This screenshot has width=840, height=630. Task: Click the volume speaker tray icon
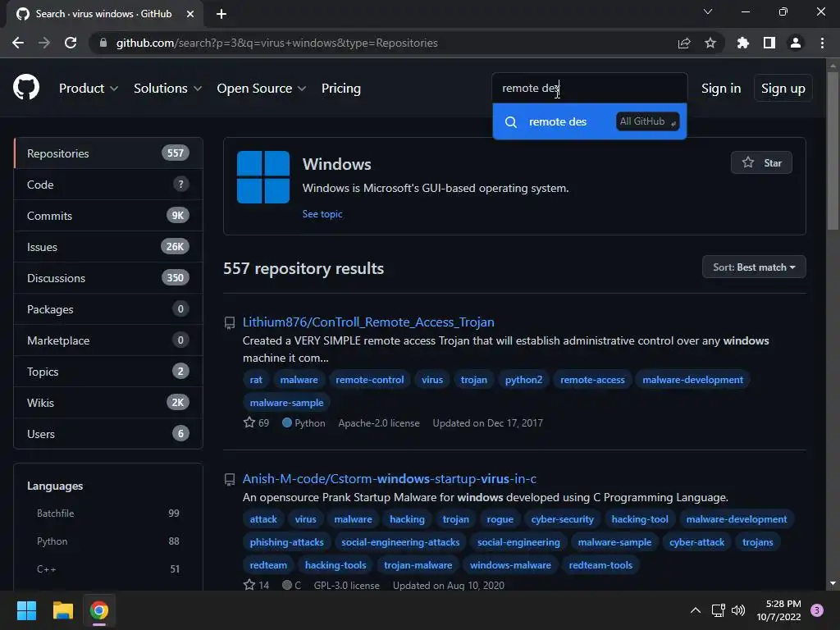(x=738, y=610)
